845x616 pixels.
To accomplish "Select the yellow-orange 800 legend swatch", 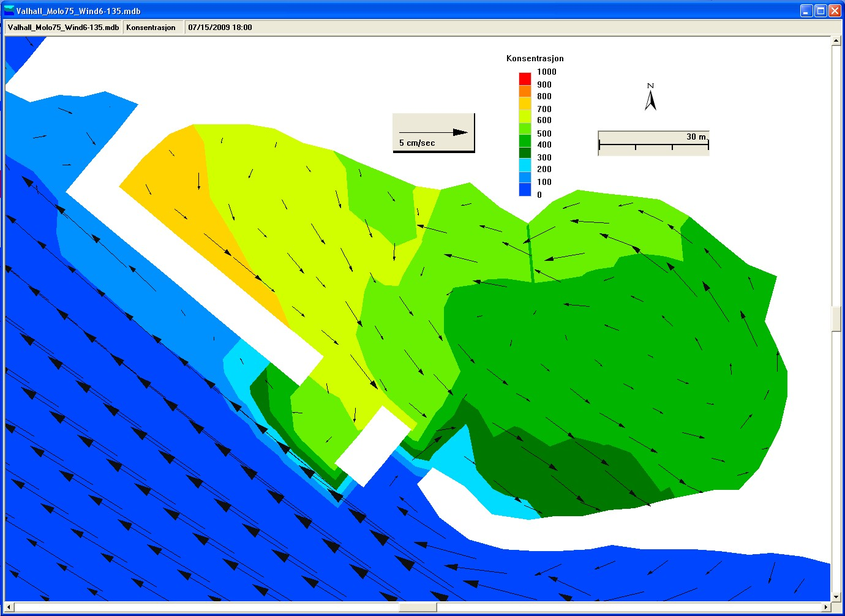I will [525, 103].
